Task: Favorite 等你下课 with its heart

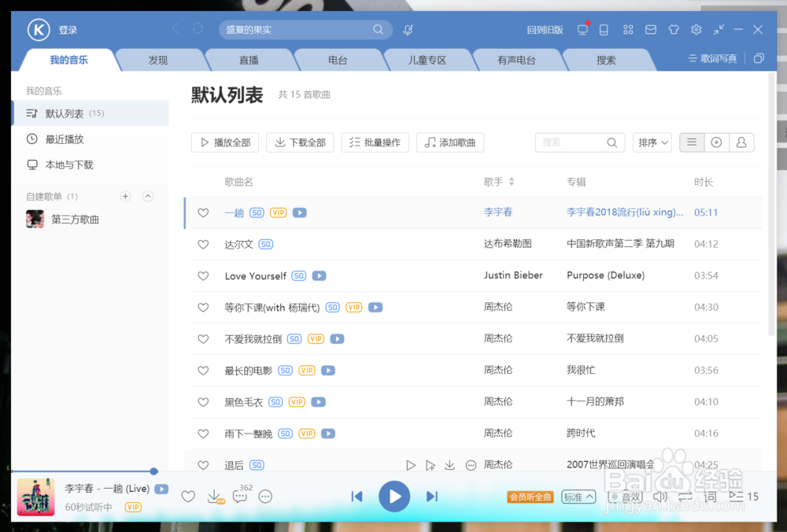Action: [x=203, y=307]
